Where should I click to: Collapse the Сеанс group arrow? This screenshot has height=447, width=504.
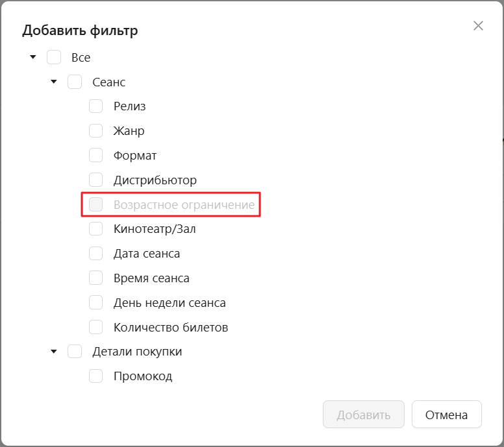coord(54,82)
